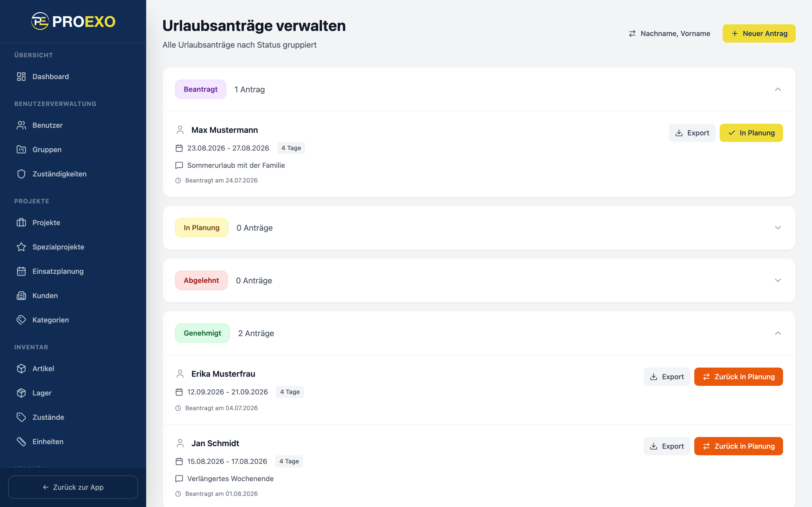Image resolution: width=812 pixels, height=507 pixels.
Task: Move Max Mustermann's request to In Planung
Action: (751, 133)
